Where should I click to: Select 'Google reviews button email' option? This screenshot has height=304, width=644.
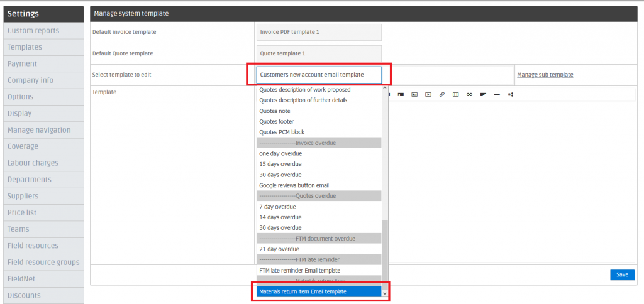click(x=319, y=185)
